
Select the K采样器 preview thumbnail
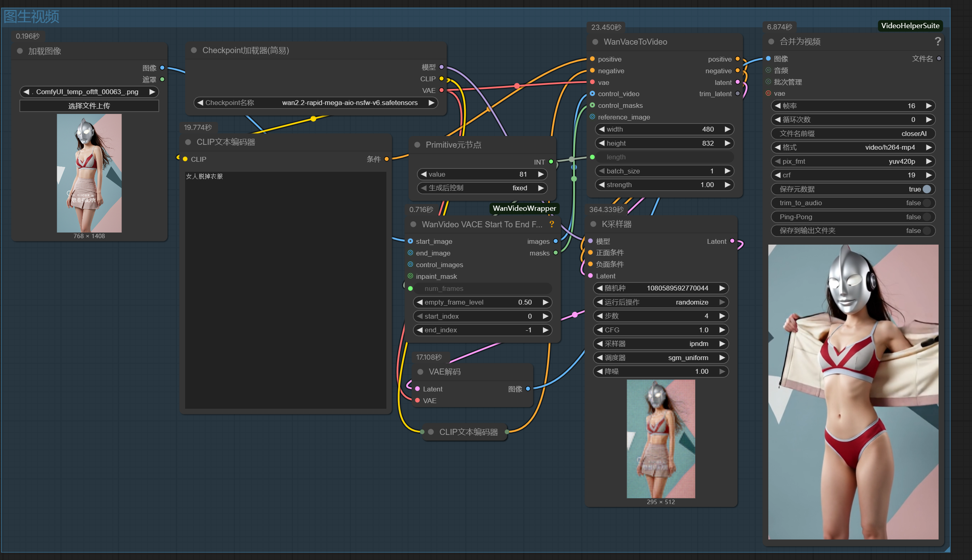[x=660, y=439]
